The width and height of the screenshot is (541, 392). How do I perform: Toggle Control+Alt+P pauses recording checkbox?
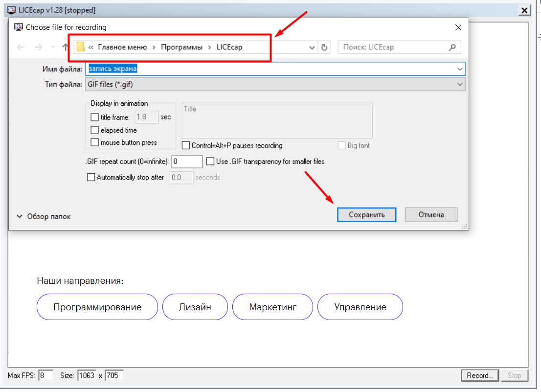tap(185, 145)
